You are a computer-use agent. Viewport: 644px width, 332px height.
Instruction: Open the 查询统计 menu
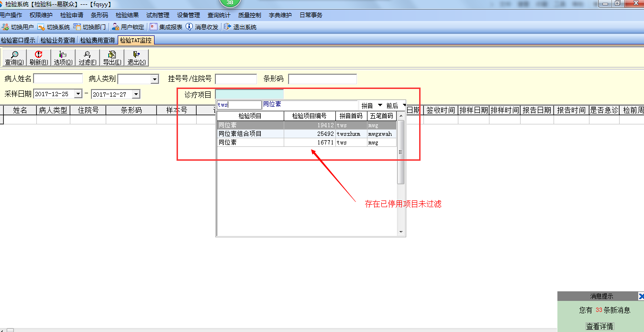coord(219,15)
